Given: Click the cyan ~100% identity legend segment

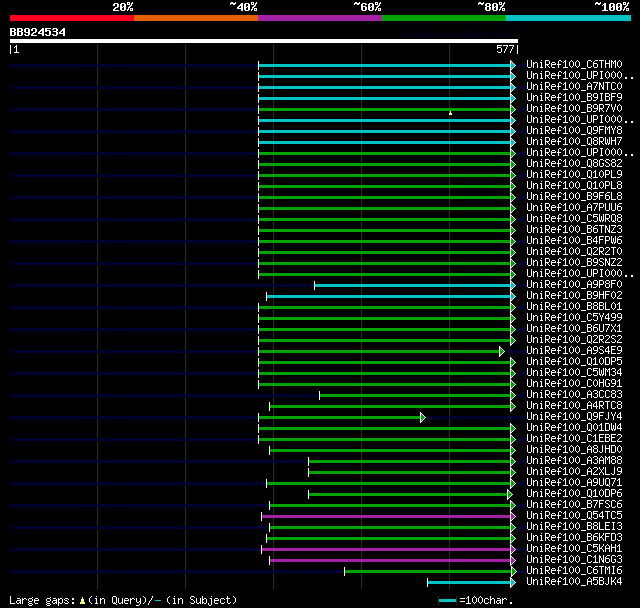Looking at the screenshot, I should coord(569,18).
